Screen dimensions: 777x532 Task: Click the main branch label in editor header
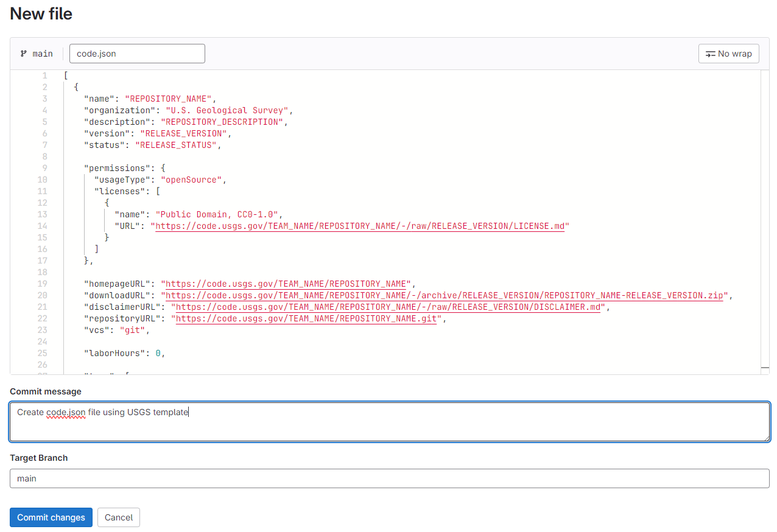(43, 54)
